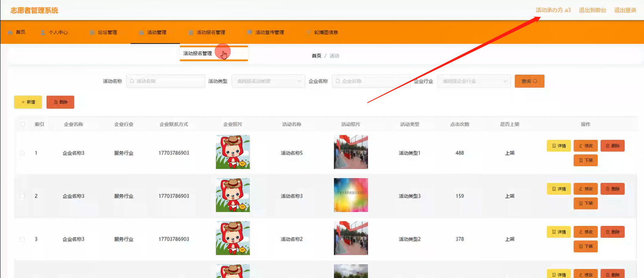Click row 2's 删除 button
Viewport: 644px width, 278px height.
click(613, 189)
